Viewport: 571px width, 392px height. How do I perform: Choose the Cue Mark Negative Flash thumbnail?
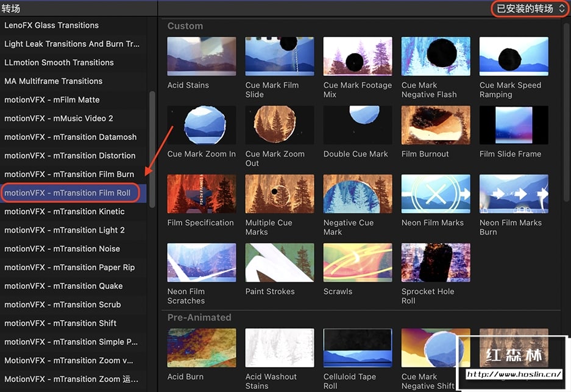coord(436,56)
